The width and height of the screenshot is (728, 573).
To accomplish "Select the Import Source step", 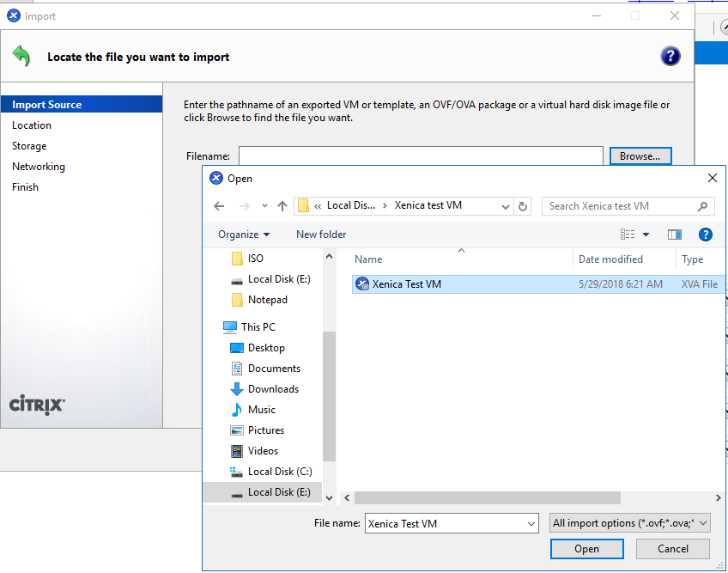I will click(x=82, y=105).
